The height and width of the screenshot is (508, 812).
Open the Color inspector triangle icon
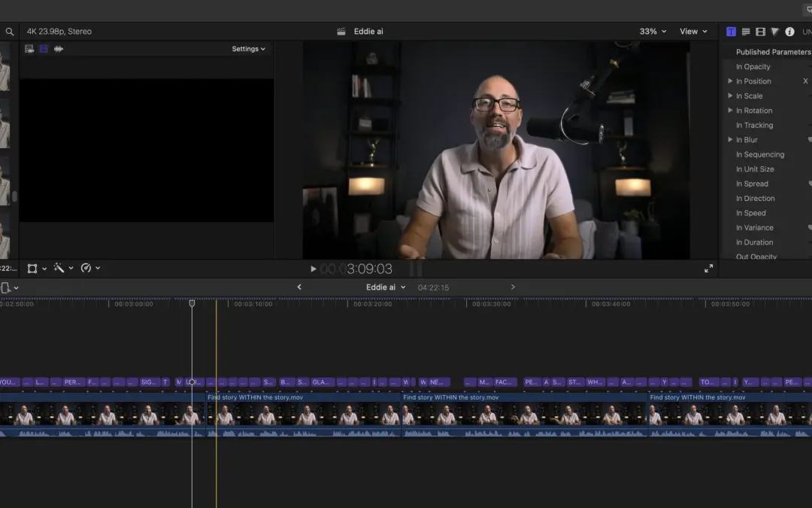click(774, 32)
